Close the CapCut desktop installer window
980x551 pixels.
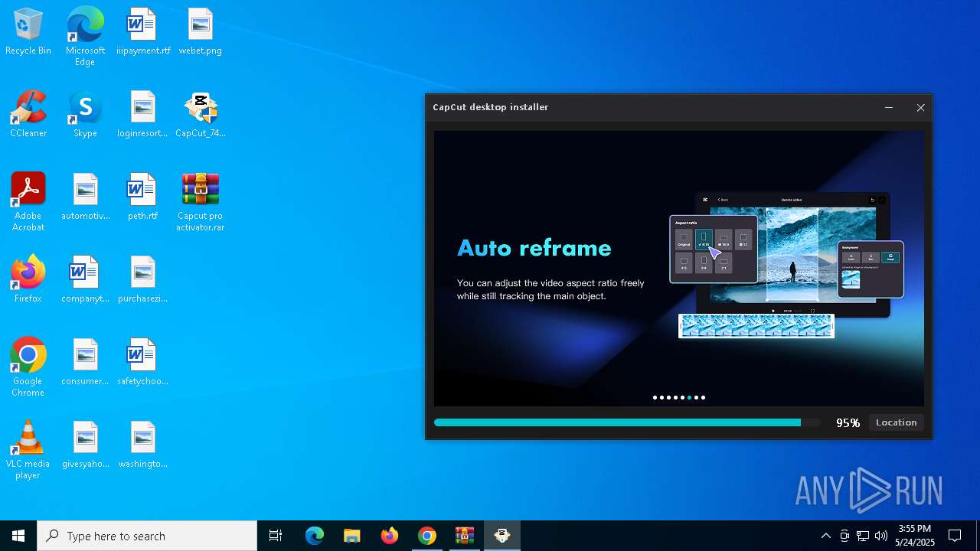pyautogui.click(x=921, y=108)
